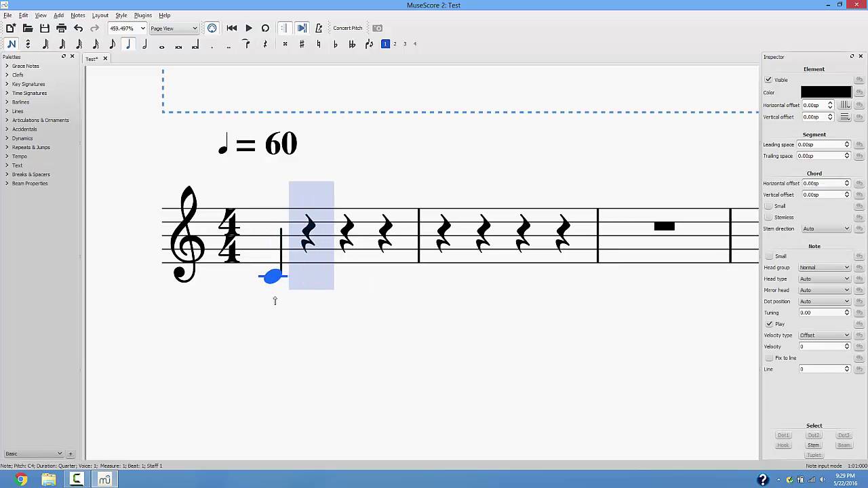Open the Notes menu
This screenshot has height=488, width=868.
78,15
